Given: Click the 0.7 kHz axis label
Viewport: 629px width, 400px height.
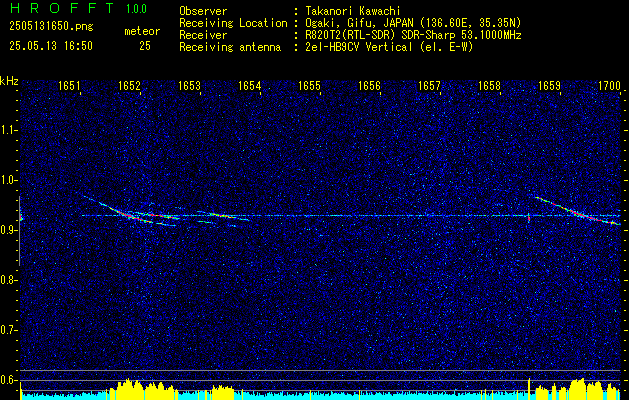Looking at the screenshot, I should [x=8, y=330].
